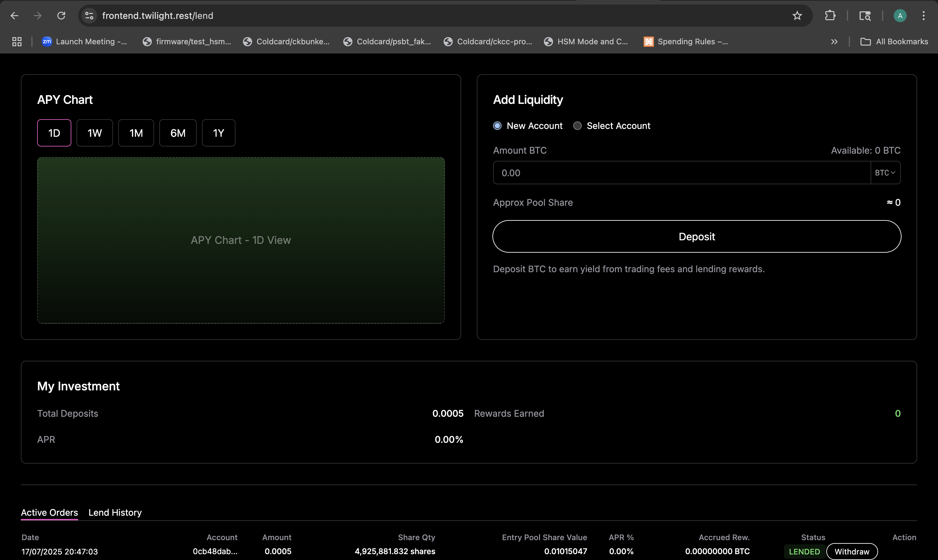Reload the current page
This screenshot has height=560, width=938.
click(x=61, y=16)
